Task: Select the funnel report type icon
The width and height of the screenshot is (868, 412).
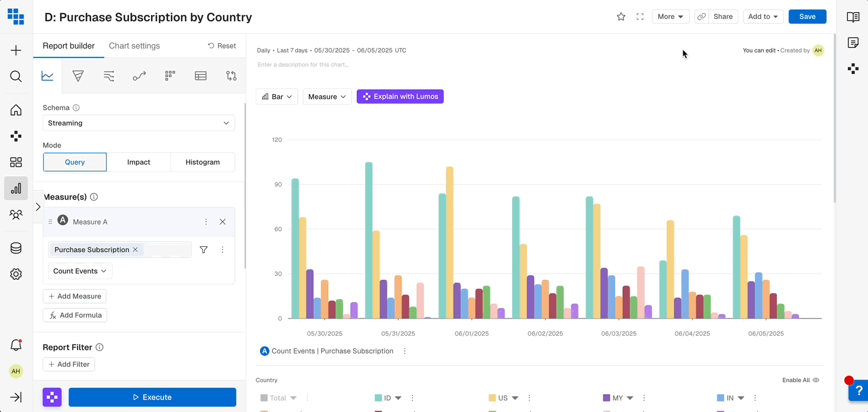Action: (78, 76)
